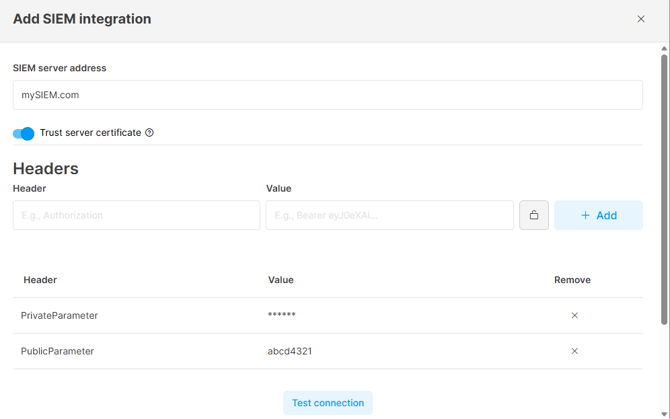Click the masked PrivateParameter value cell
The width and height of the screenshot is (670, 419).
pyautogui.click(x=282, y=315)
